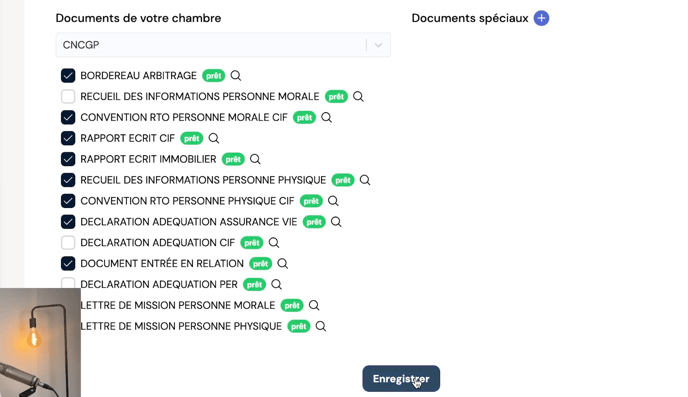The height and width of the screenshot is (397, 688).
Task: Open the CNCGP chamber dropdown
Action: (223, 45)
